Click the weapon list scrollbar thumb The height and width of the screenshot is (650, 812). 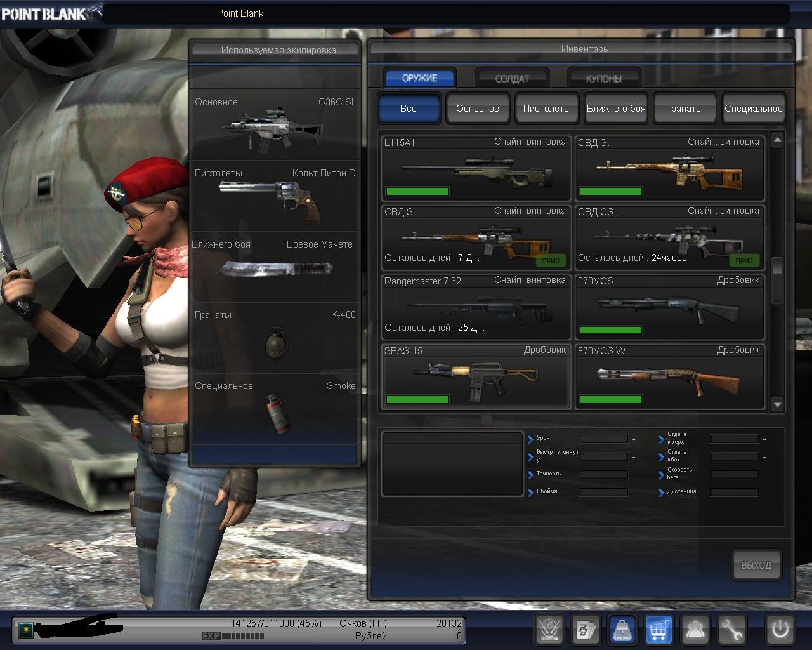coord(778,280)
